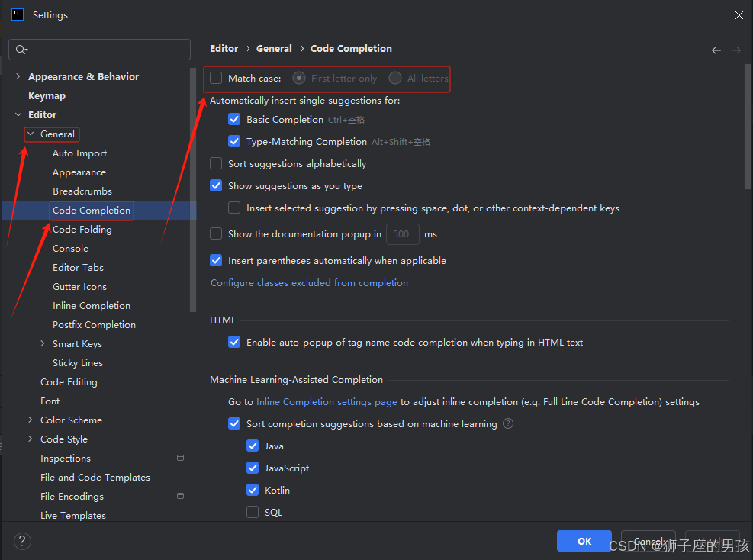Click documentation popup delay ms field

[x=402, y=234]
